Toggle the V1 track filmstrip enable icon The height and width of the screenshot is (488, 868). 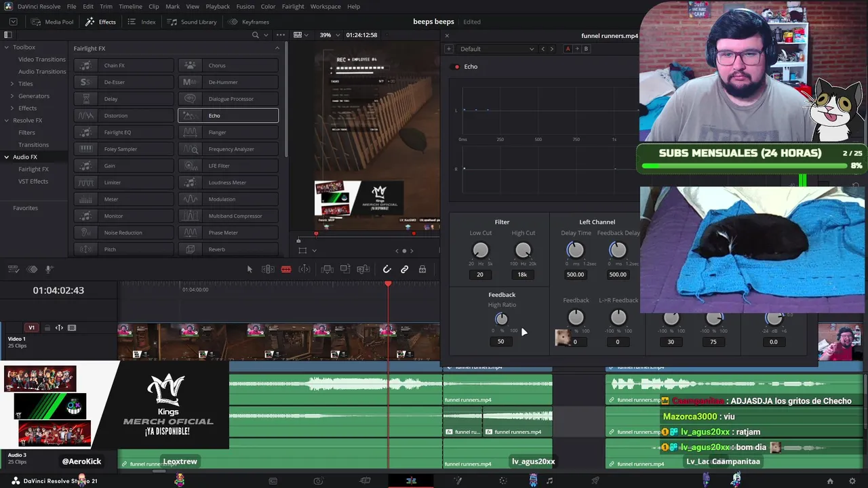pos(72,328)
